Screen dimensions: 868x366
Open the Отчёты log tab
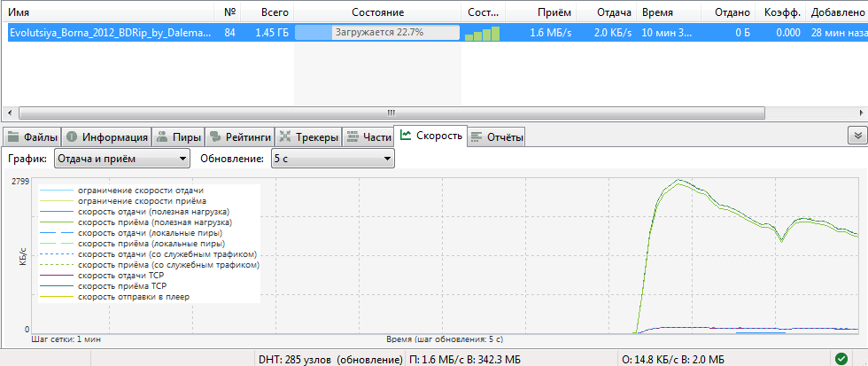(x=496, y=137)
